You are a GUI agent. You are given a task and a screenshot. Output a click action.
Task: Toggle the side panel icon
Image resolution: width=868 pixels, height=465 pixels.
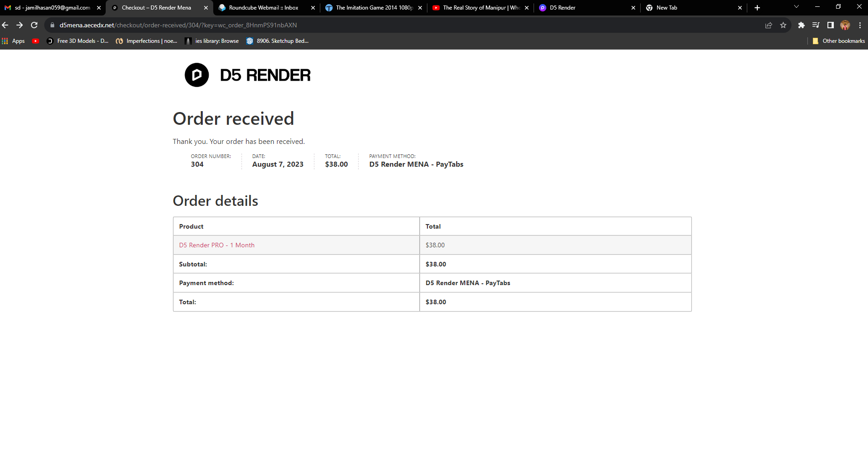(831, 25)
